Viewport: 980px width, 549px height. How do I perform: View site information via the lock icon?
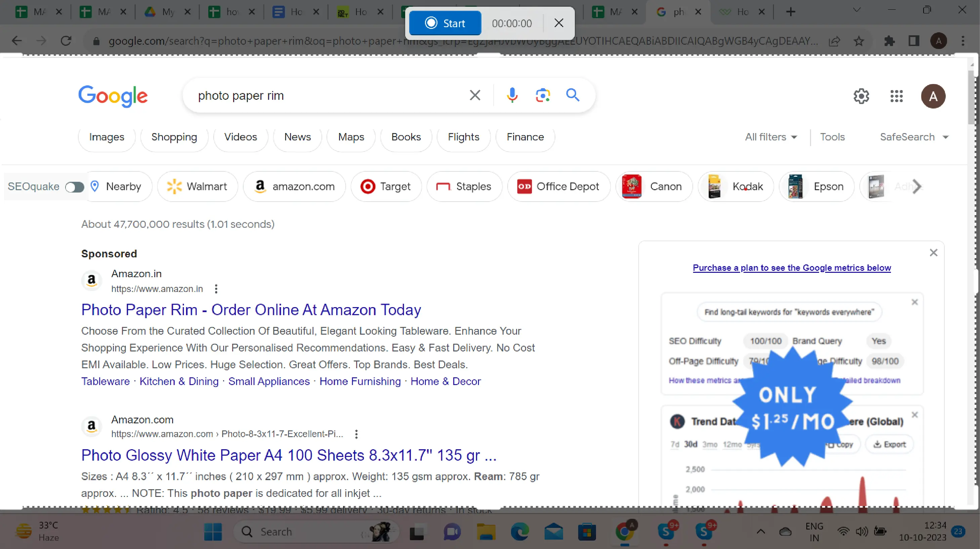click(x=96, y=41)
